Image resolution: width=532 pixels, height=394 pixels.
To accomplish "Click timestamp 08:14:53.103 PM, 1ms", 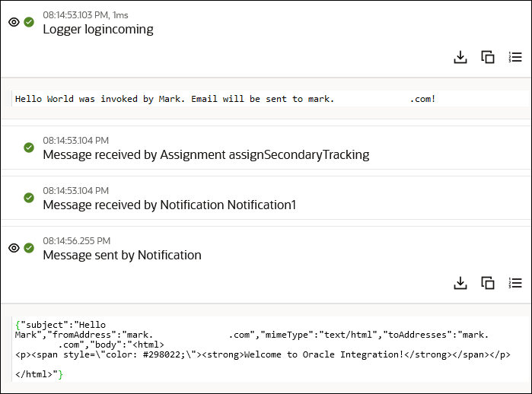I will pyautogui.click(x=85, y=15).
